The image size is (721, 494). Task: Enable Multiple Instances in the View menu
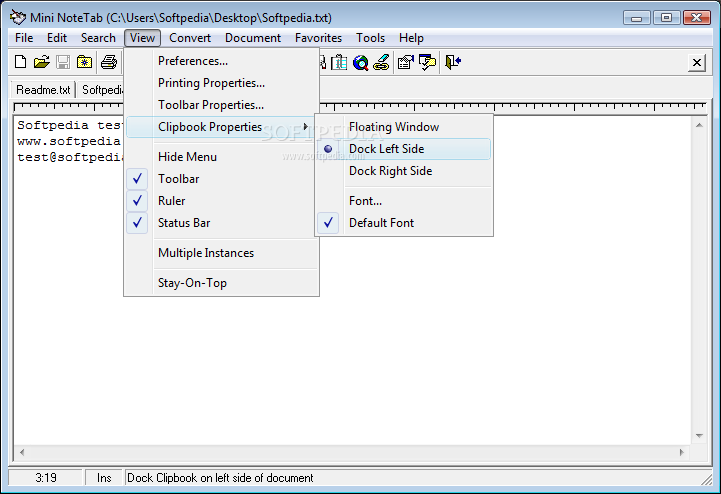pyautogui.click(x=221, y=253)
